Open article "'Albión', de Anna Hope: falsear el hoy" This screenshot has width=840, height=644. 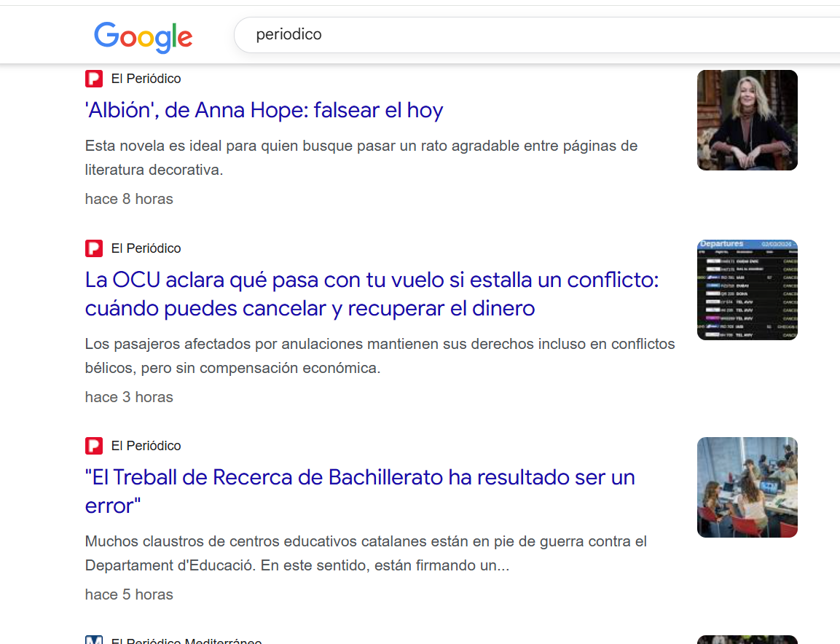click(x=264, y=111)
